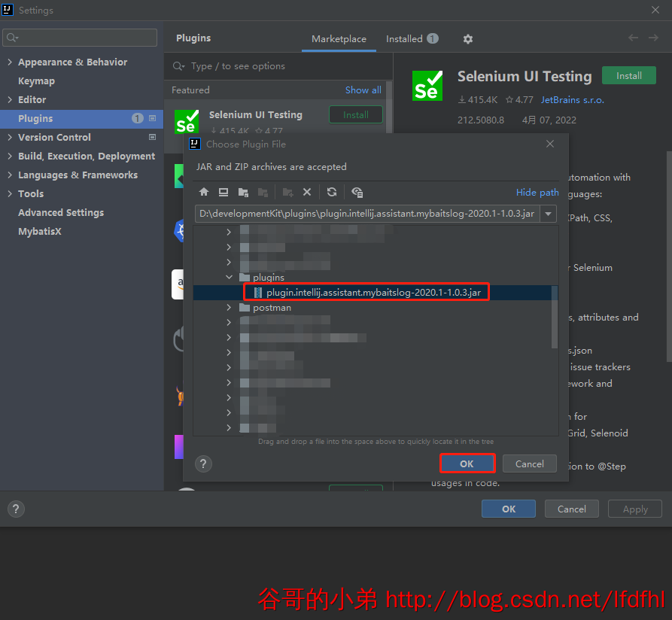
Task: Collapse the plugins folder
Action: pyautogui.click(x=230, y=277)
